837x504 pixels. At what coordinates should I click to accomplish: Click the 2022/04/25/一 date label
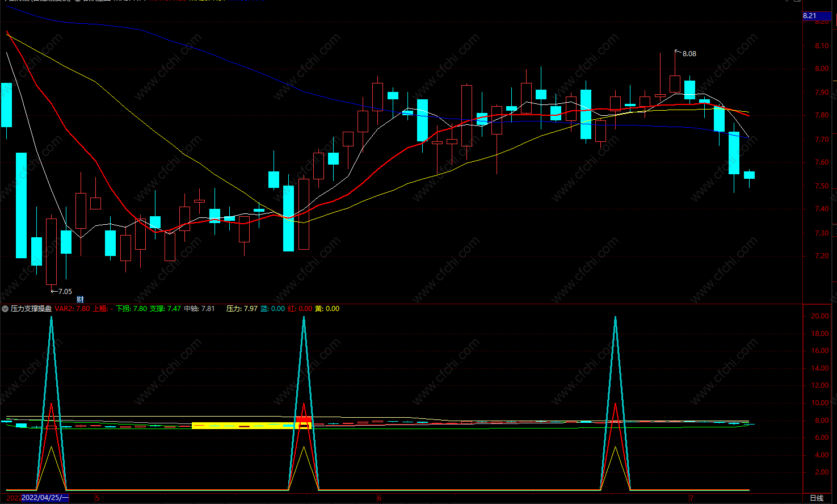point(45,498)
